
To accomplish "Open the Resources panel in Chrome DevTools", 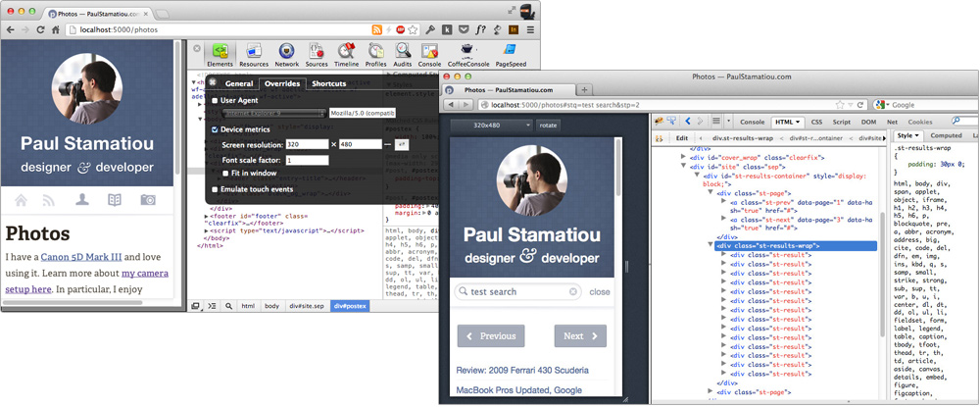I will pyautogui.click(x=254, y=55).
